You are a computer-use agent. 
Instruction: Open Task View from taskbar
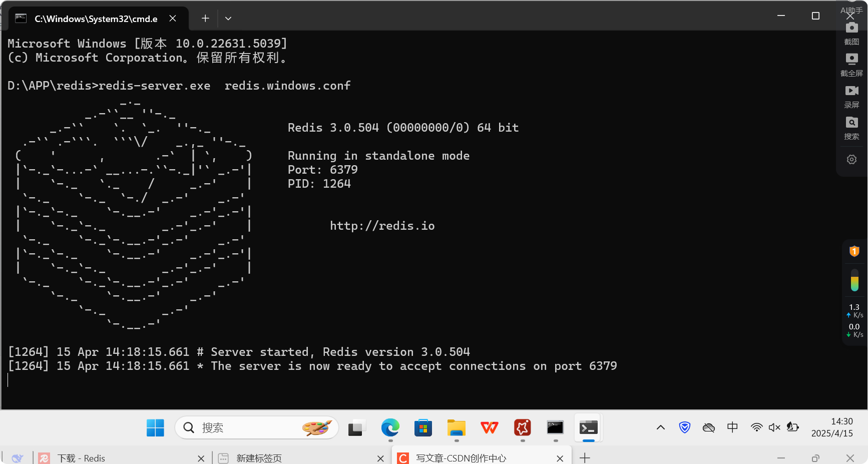click(x=356, y=428)
